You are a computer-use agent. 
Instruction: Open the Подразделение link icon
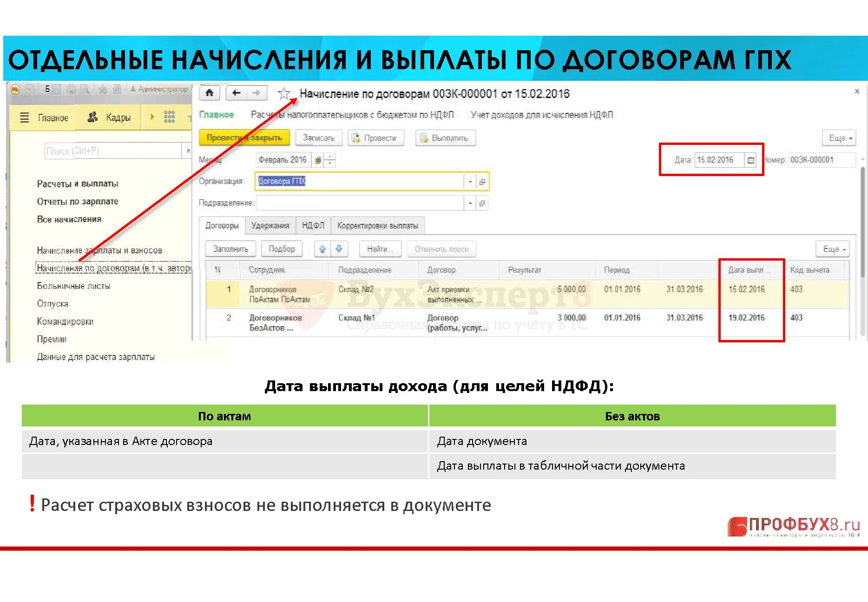tap(482, 203)
